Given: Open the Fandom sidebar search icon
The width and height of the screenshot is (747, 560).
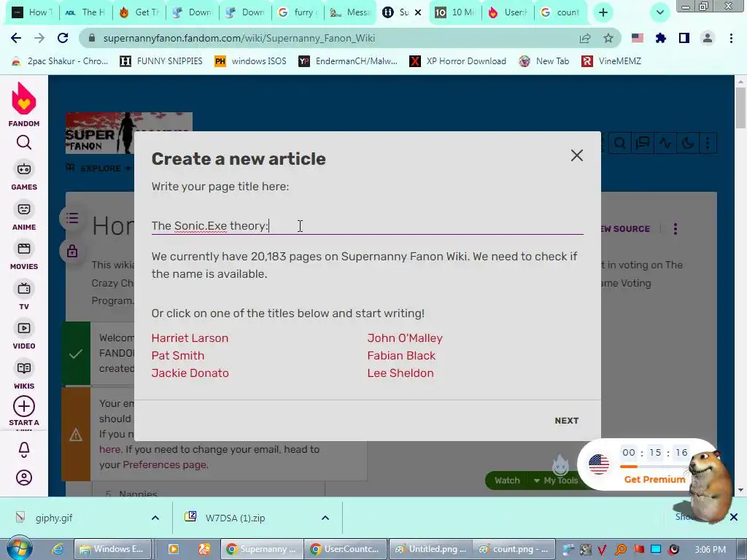Looking at the screenshot, I should [24, 142].
